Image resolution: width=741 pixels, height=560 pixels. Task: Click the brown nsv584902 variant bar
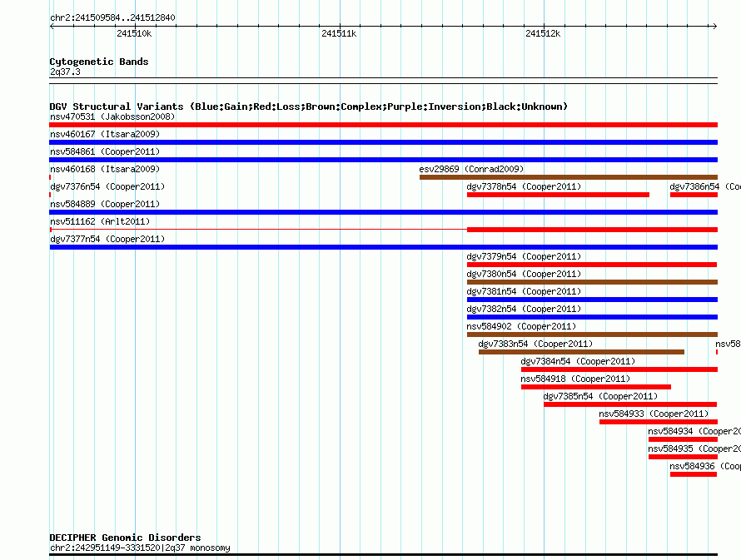pos(592,335)
